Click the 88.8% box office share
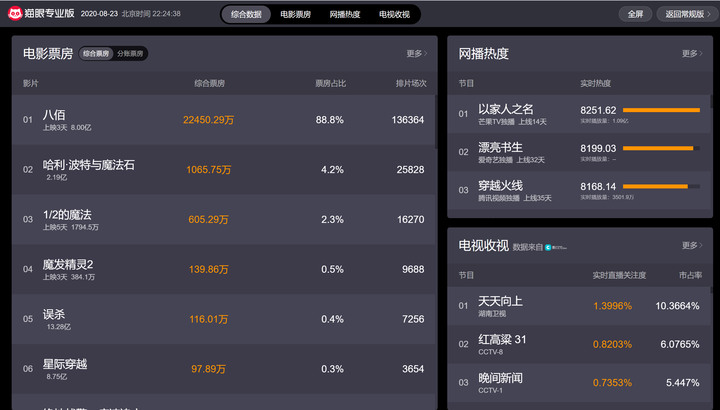This screenshot has height=410, width=720. [330, 120]
